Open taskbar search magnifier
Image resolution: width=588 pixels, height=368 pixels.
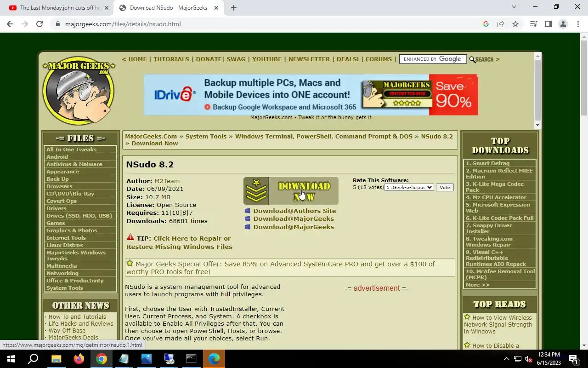coord(33,359)
